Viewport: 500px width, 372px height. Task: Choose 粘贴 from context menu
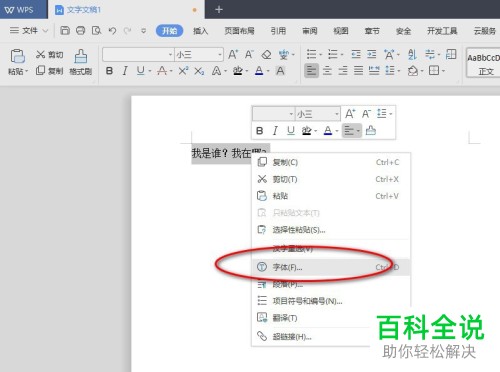[x=331, y=196]
